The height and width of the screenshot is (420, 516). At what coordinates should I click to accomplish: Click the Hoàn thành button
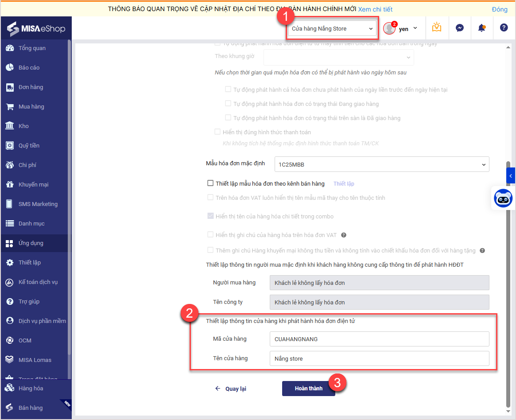tap(308, 389)
